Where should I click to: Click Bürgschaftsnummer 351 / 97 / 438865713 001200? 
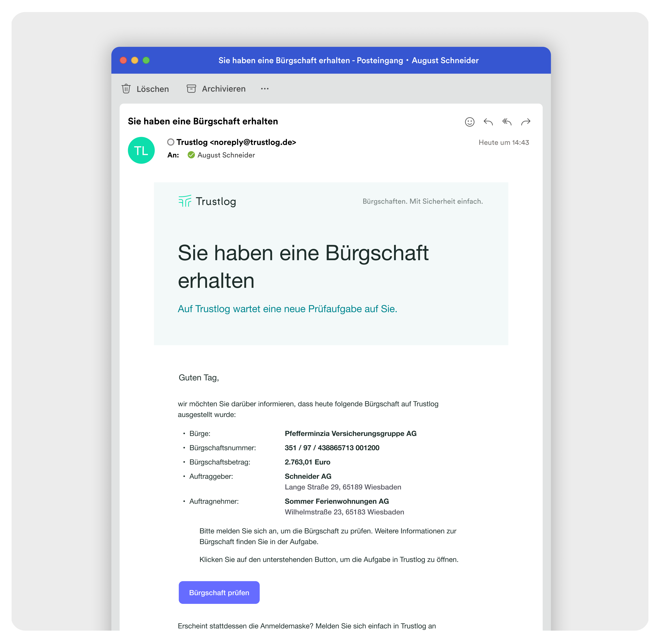coord(332,448)
